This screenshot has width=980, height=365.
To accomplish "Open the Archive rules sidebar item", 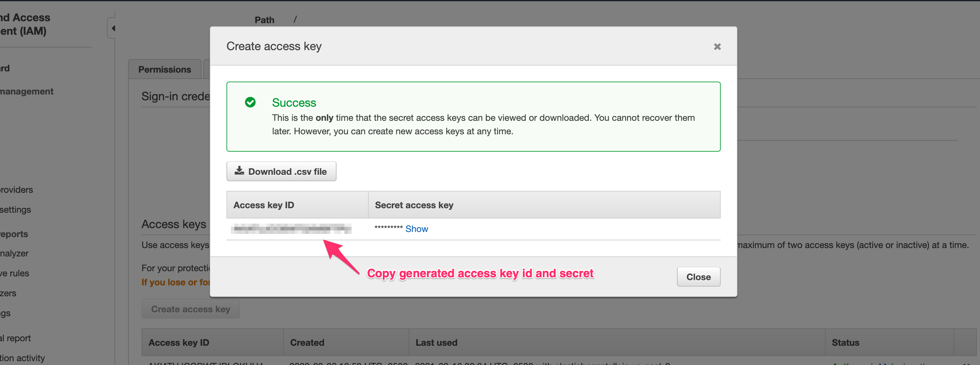I will [14, 273].
